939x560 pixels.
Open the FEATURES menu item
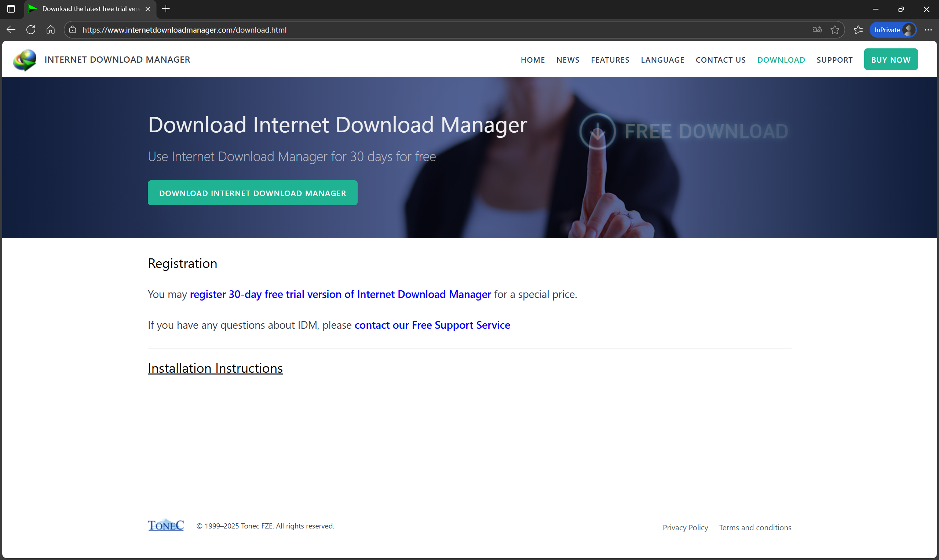[610, 60]
